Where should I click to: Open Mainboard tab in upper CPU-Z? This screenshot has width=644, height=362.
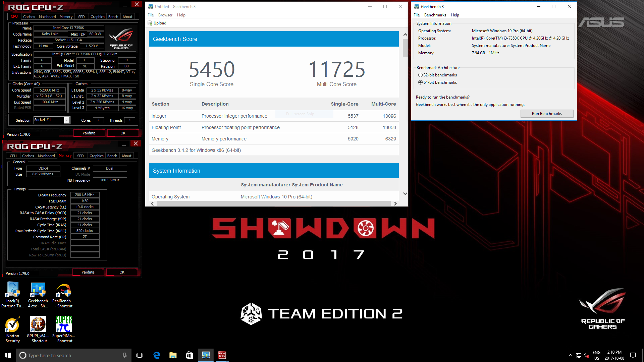pyautogui.click(x=47, y=17)
